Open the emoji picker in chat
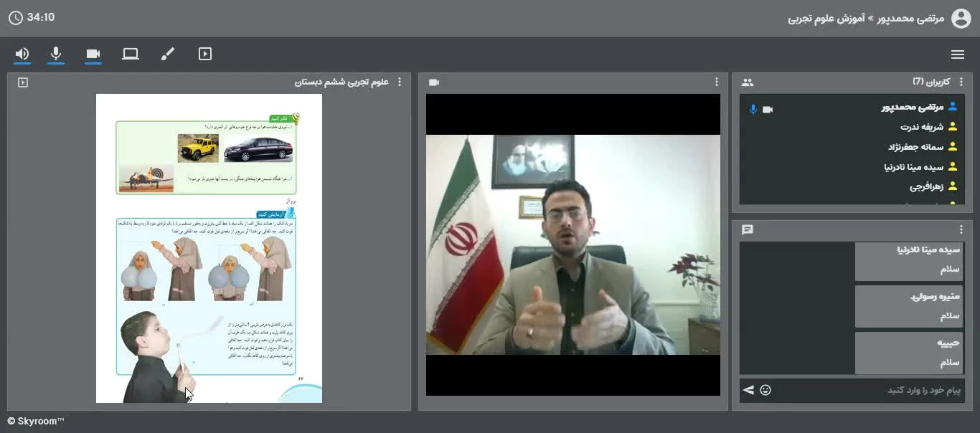Screen dimensions: 980x433 (x=765, y=390)
